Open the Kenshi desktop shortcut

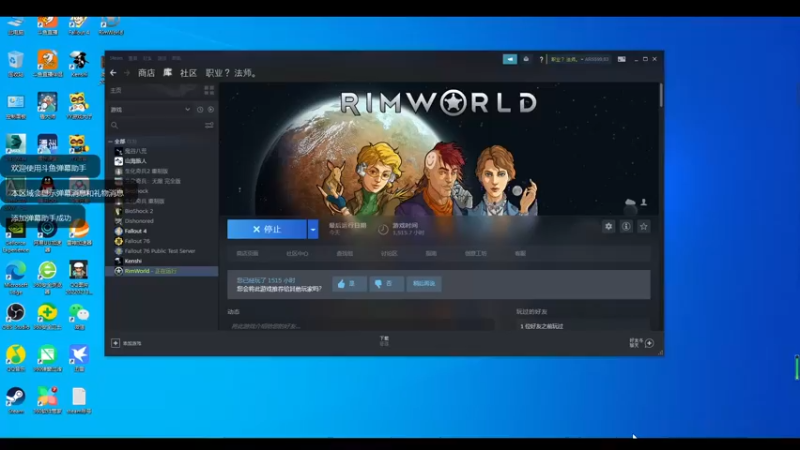coord(79,64)
